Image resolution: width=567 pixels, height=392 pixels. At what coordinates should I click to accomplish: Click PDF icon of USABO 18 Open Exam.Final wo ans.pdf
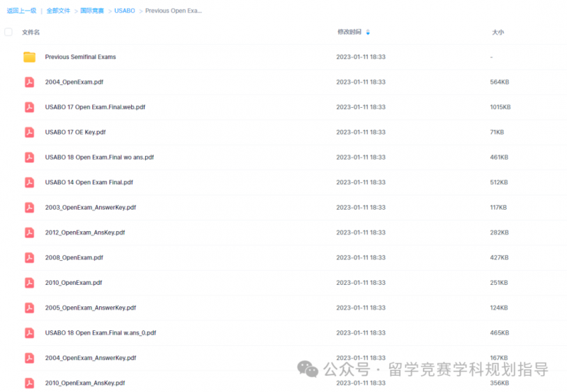(29, 157)
